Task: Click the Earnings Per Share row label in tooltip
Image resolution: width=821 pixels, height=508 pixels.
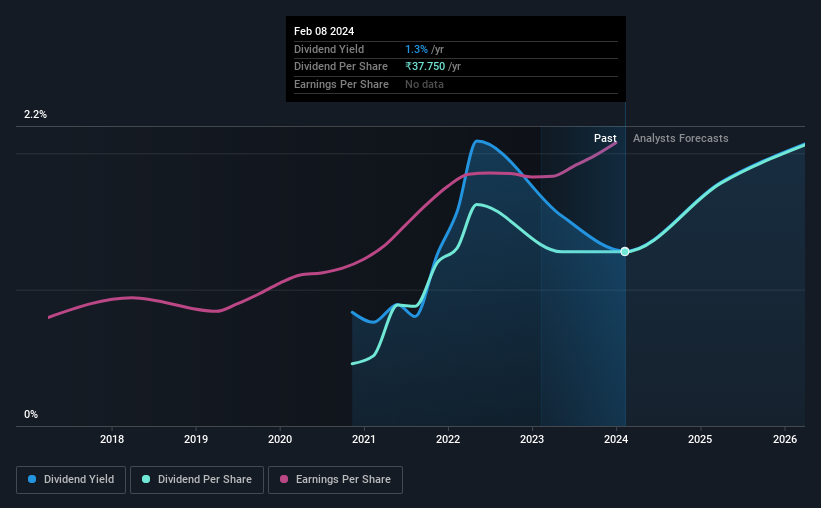Action: click(341, 84)
